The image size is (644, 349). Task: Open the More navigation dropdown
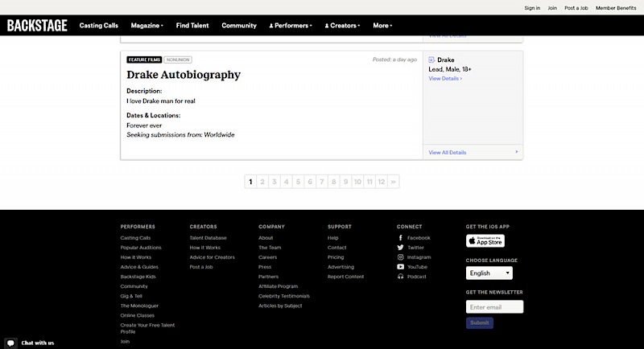(382, 26)
